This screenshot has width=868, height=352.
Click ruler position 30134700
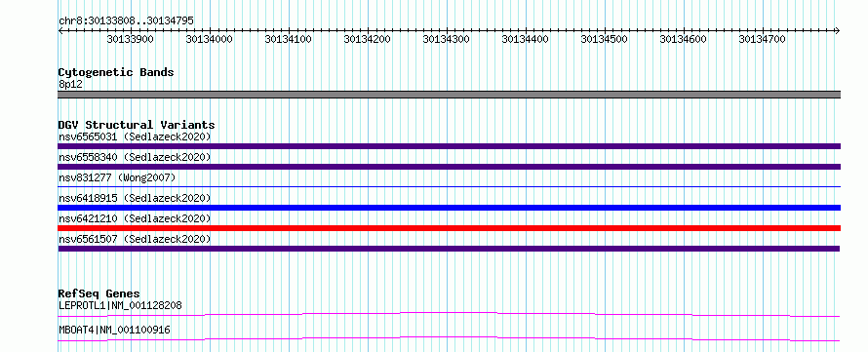coord(763,39)
